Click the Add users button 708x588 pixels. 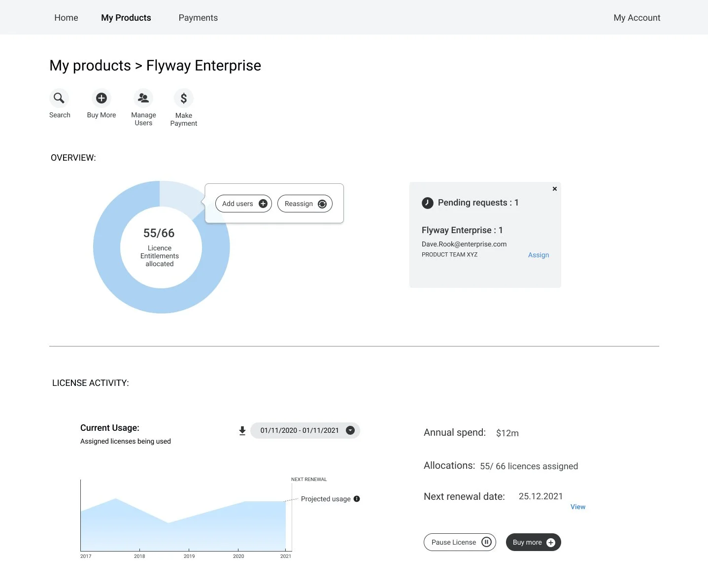pos(243,204)
